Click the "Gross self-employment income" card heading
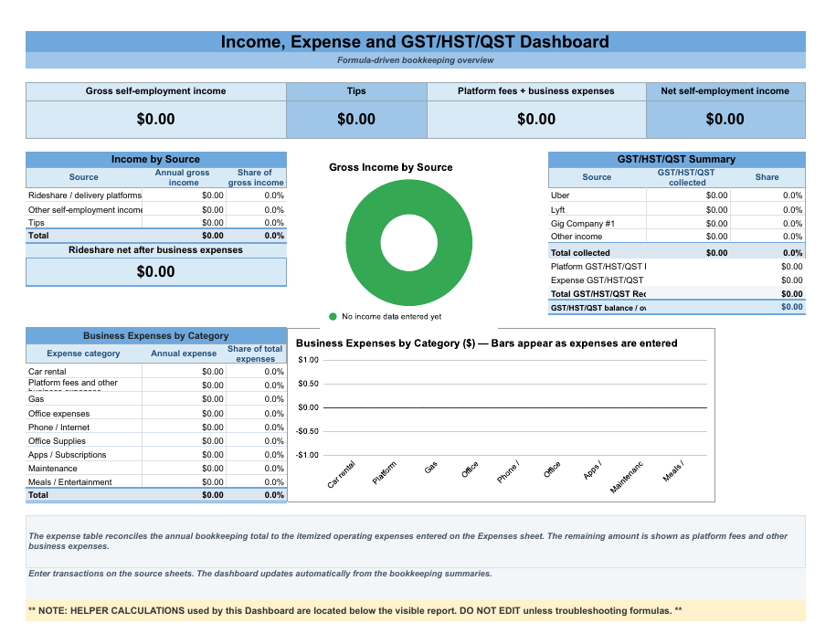Image resolution: width=836 pixels, height=644 pixels. [x=155, y=91]
